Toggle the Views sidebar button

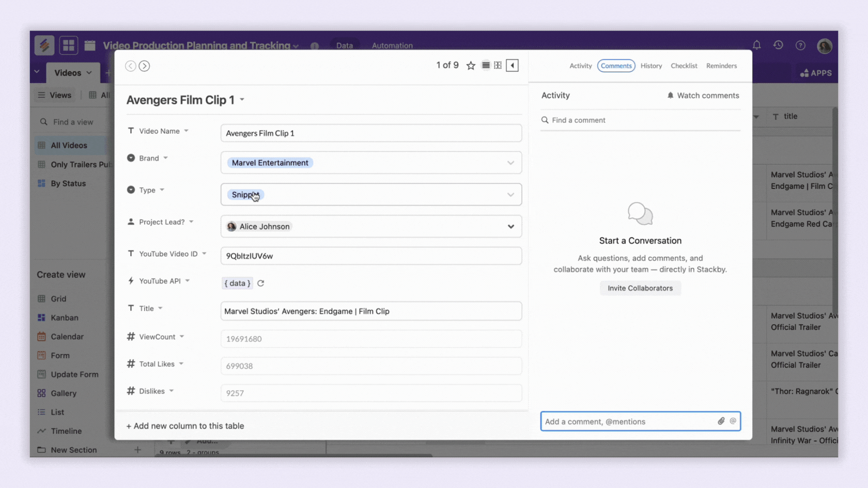(55, 95)
